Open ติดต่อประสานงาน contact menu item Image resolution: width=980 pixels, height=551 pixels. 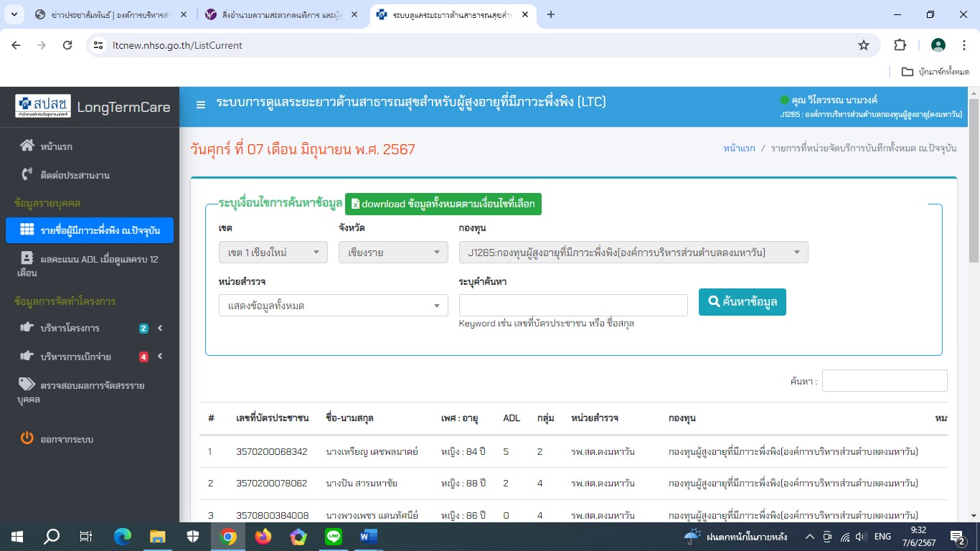click(x=75, y=175)
